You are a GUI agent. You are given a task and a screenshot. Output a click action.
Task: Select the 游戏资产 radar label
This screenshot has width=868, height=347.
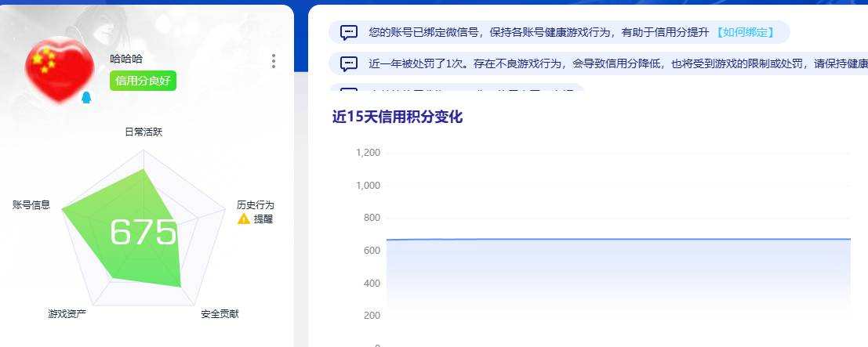tap(67, 314)
